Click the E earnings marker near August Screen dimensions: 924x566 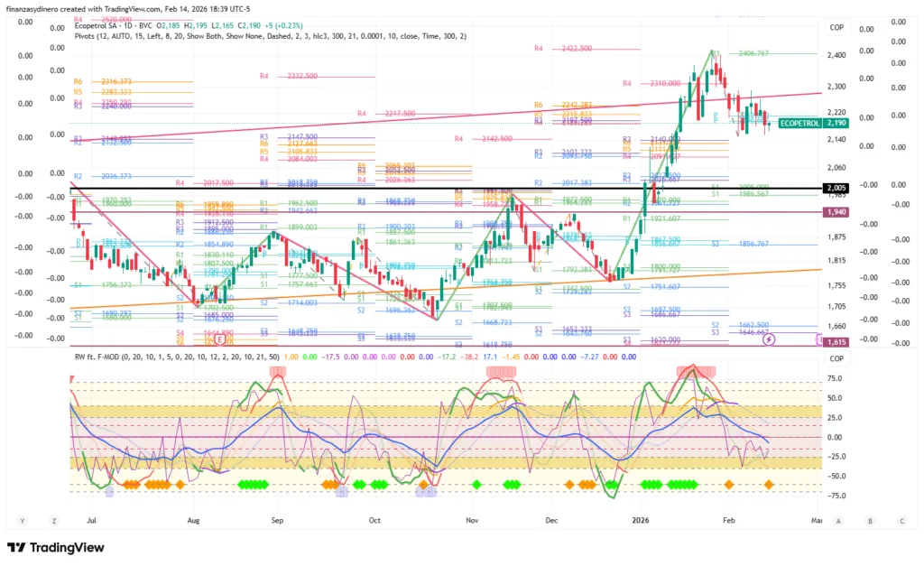click(220, 342)
